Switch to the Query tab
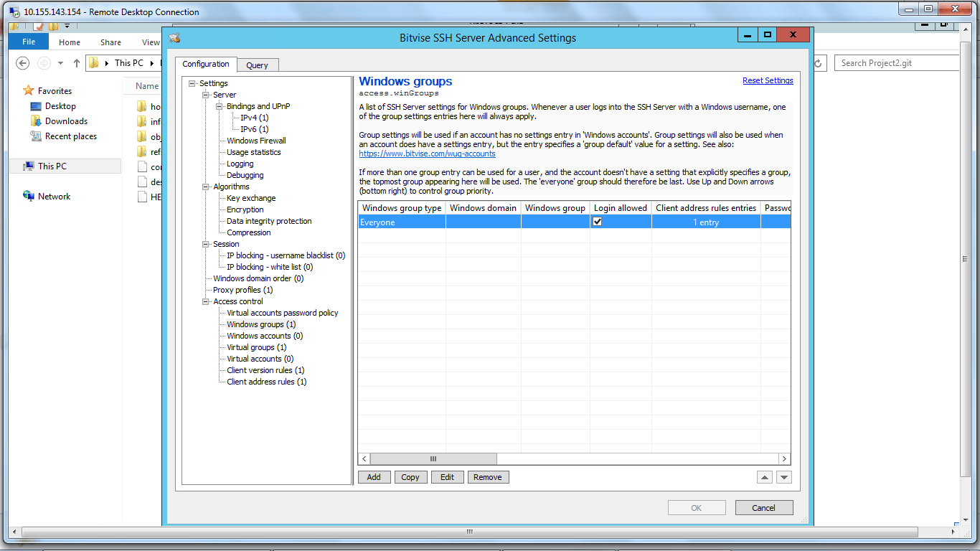This screenshot has width=980, height=551. [257, 65]
